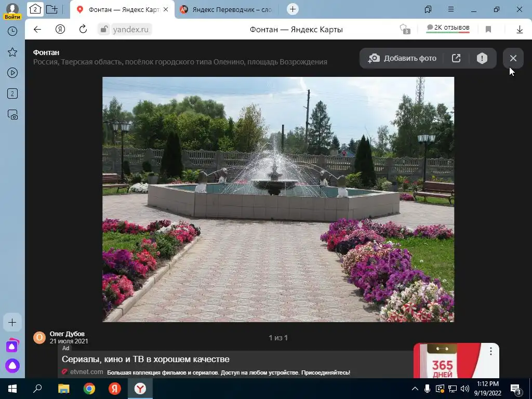Click the lock site-info icon

pos(104,30)
